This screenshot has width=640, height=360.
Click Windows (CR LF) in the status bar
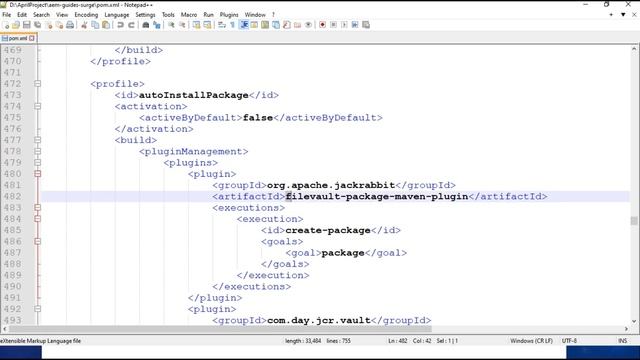(x=531, y=341)
